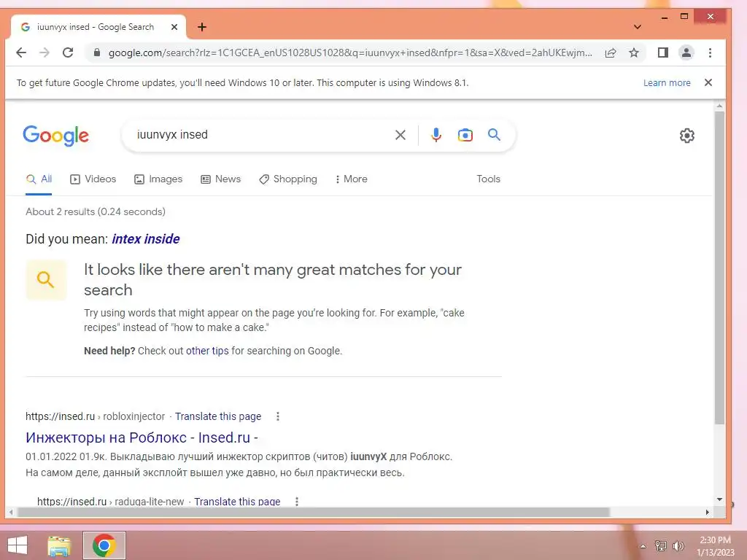The image size is (747, 560).
Task: Select the All results tab
Action: 39,179
